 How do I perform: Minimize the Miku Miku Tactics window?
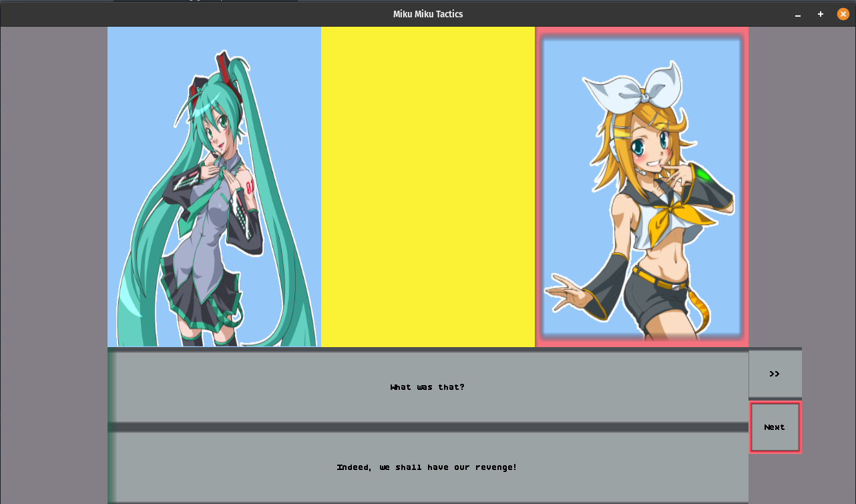point(798,14)
